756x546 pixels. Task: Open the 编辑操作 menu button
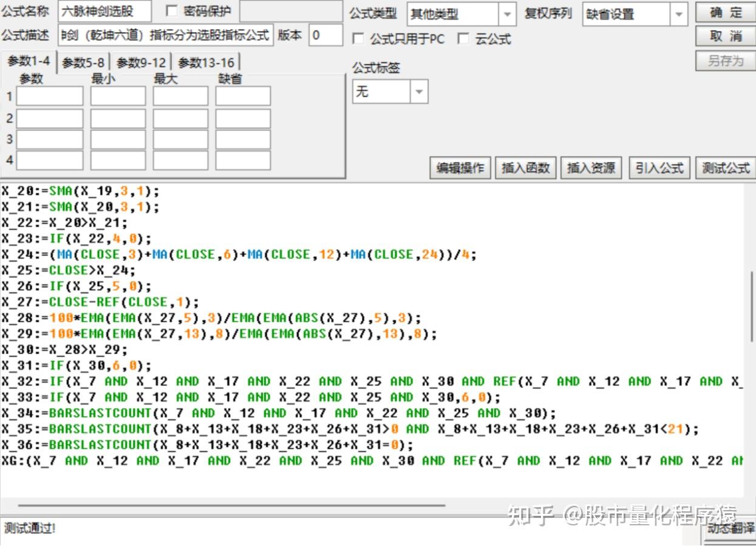tap(460, 168)
